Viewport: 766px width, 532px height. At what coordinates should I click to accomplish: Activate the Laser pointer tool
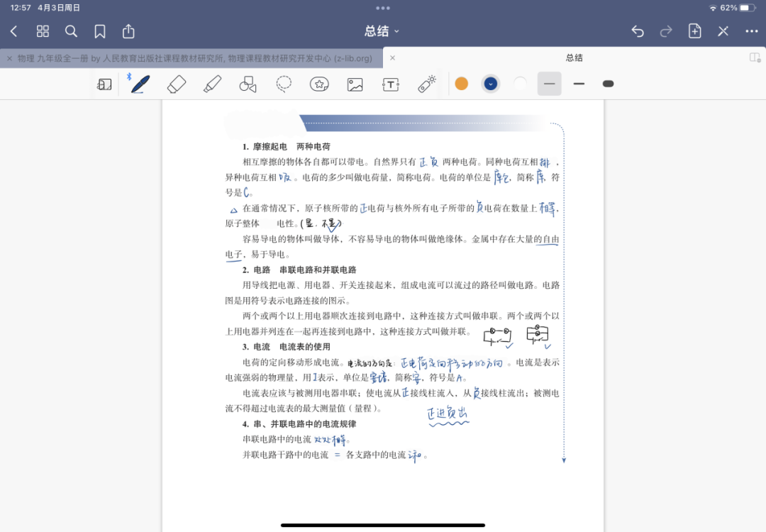(x=426, y=84)
